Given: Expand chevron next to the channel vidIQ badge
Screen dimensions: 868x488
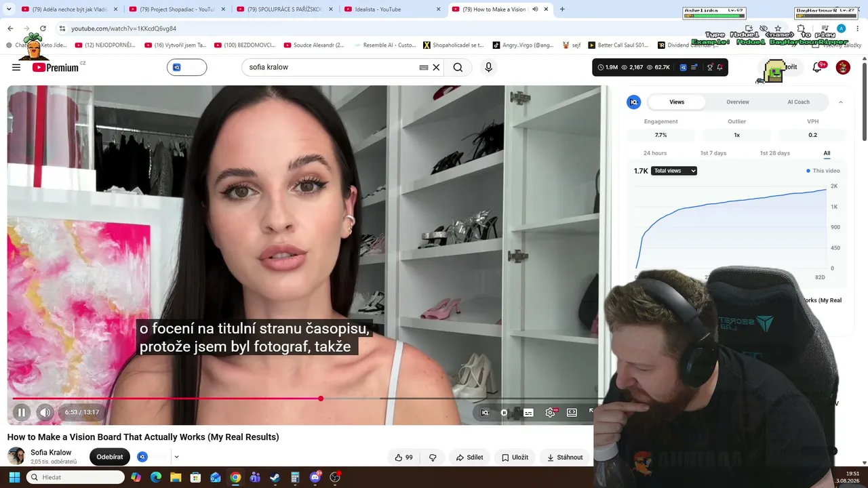Looking at the screenshot, I should click(176, 457).
